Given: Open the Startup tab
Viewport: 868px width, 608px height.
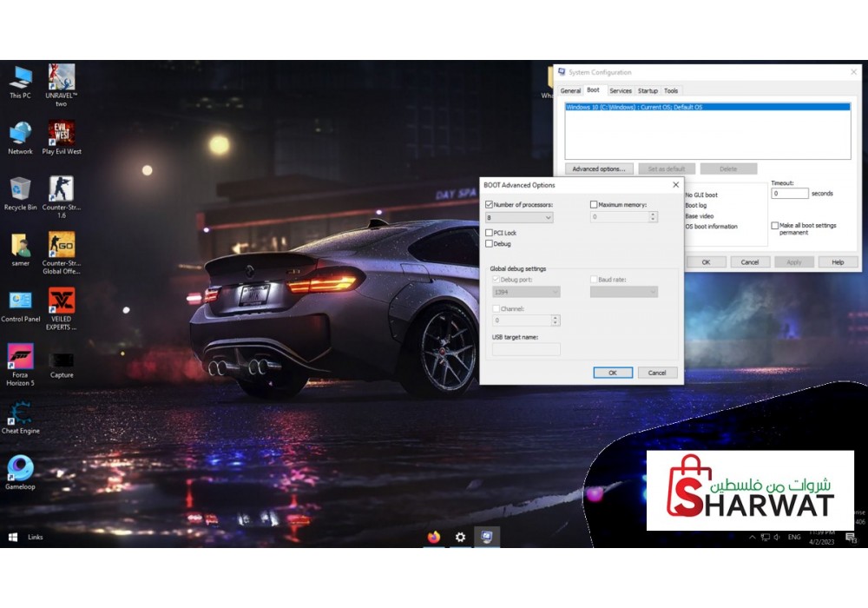Looking at the screenshot, I should tap(648, 90).
